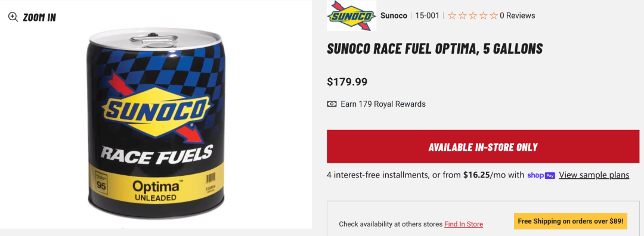Select the first review star
Viewport: 644px width, 236px height.
pyautogui.click(x=452, y=15)
